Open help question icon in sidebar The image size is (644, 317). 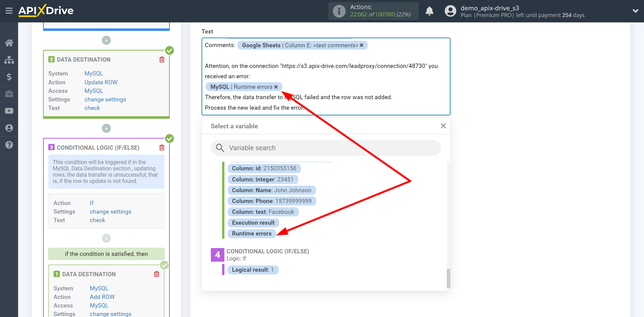pyautogui.click(x=9, y=145)
